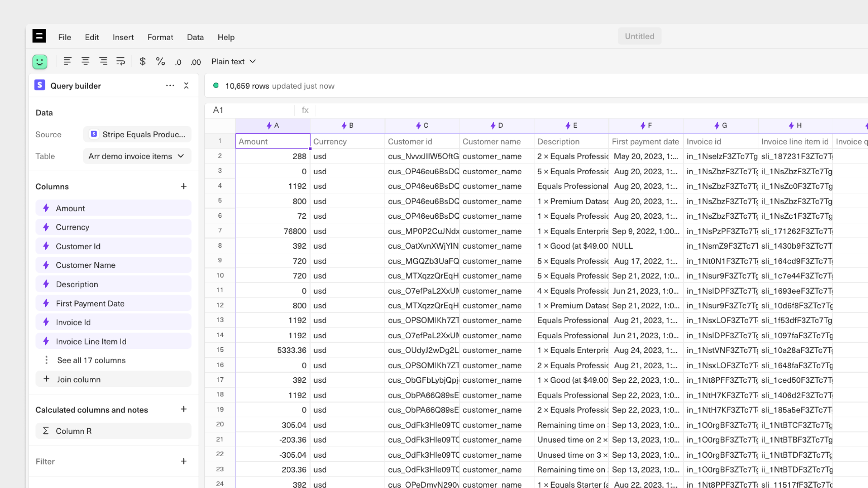Collapse the Query builder panel
Viewport: 868px width, 488px height.
click(186, 86)
